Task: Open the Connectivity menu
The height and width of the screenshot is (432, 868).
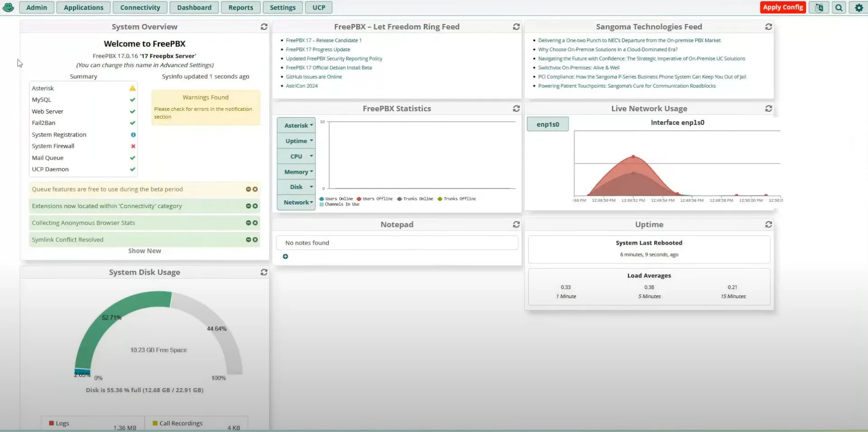Action: [140, 7]
